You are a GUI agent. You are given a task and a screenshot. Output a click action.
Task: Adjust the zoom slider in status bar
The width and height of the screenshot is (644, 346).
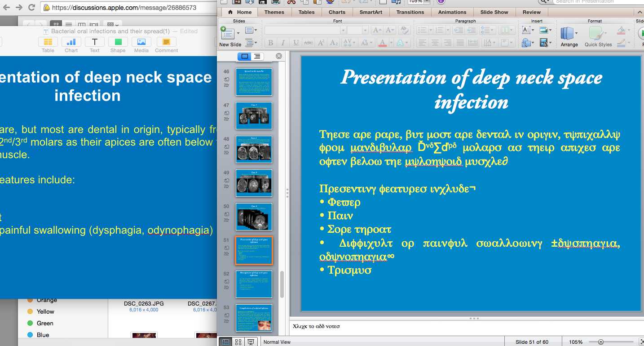click(600, 342)
